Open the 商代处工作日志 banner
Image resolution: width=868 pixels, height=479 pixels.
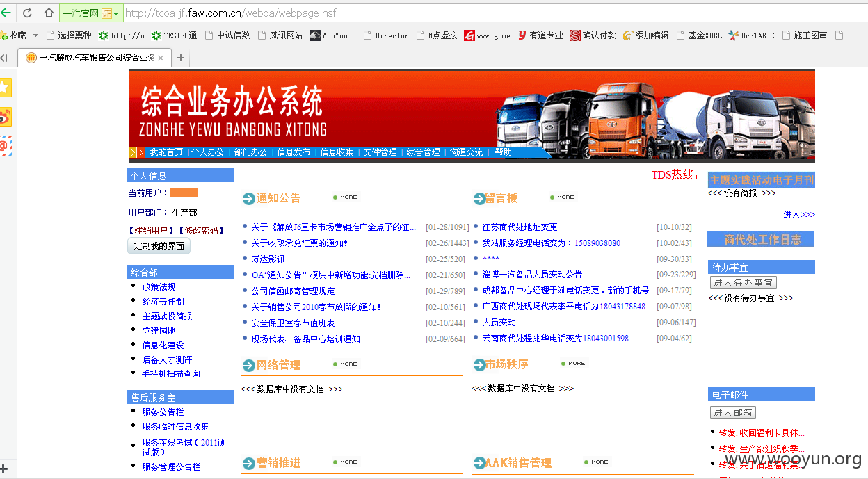[x=761, y=239]
